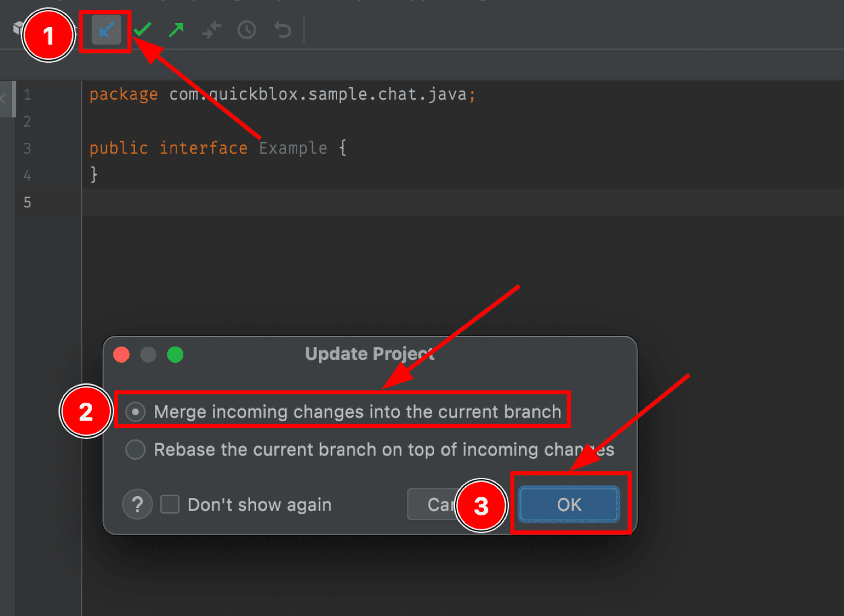Click the package keyword on line 1
844x616 pixels.
(124, 95)
